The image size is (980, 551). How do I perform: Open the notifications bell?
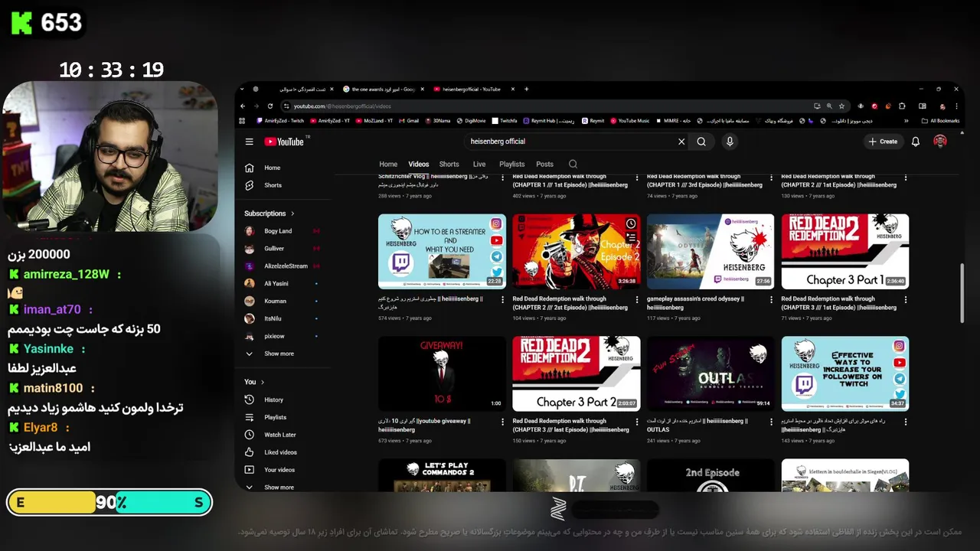pos(915,142)
